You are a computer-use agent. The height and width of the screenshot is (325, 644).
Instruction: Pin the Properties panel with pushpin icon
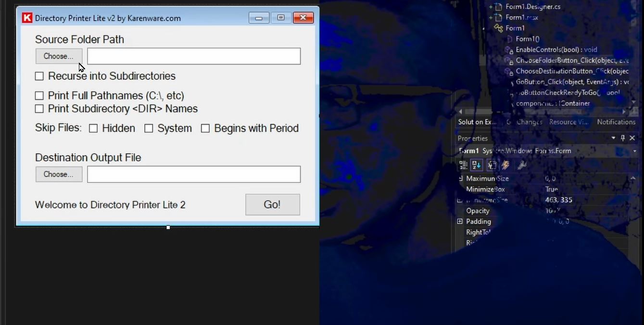coord(623,138)
